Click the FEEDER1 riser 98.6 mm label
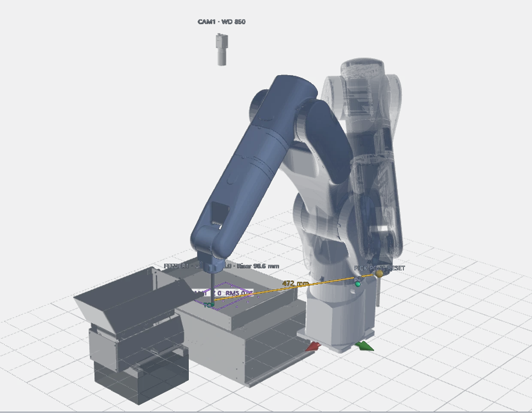Screen dimensions: 532x413 click(x=221, y=266)
